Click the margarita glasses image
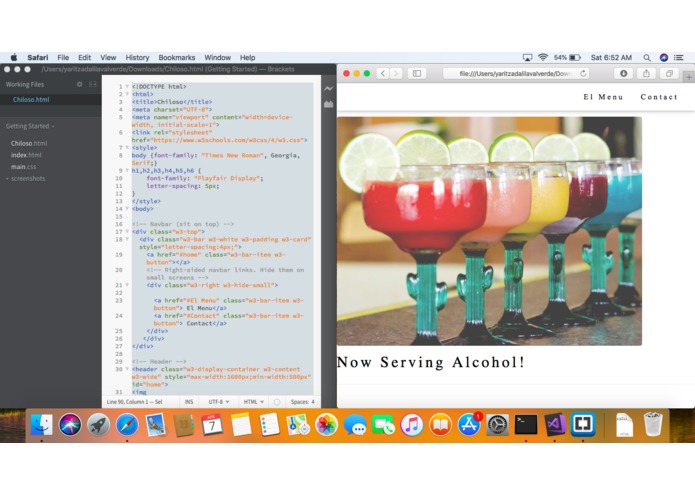695x494 pixels. coord(489,231)
